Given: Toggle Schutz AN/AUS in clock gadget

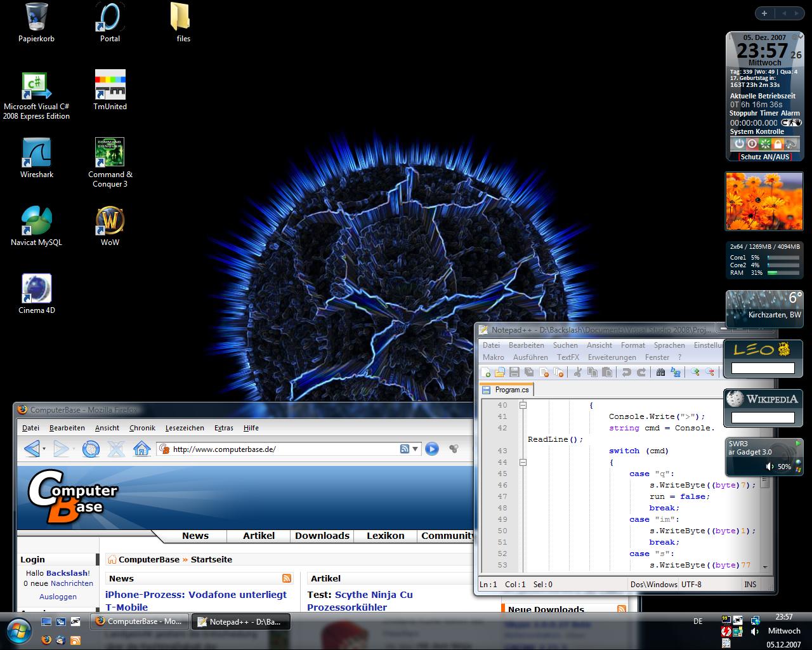Looking at the screenshot, I should (765, 157).
